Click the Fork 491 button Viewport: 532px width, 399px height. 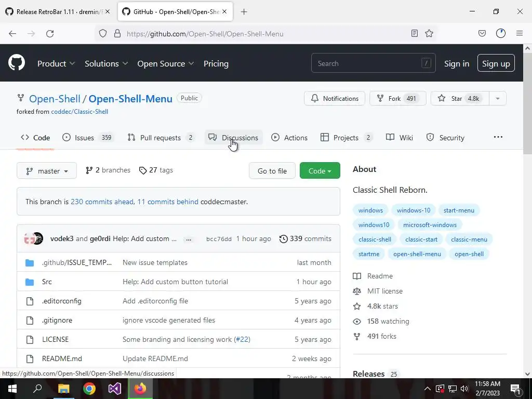click(397, 98)
